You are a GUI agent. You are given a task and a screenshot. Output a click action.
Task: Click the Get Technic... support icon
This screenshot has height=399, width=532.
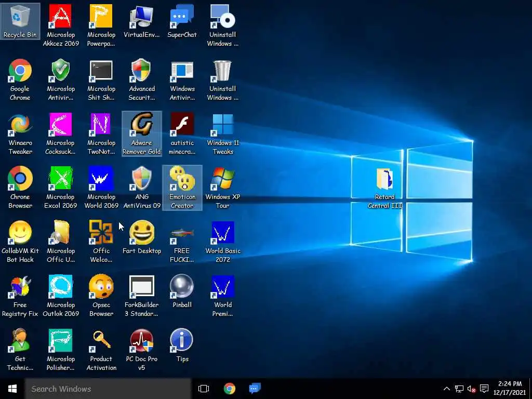[x=20, y=350]
